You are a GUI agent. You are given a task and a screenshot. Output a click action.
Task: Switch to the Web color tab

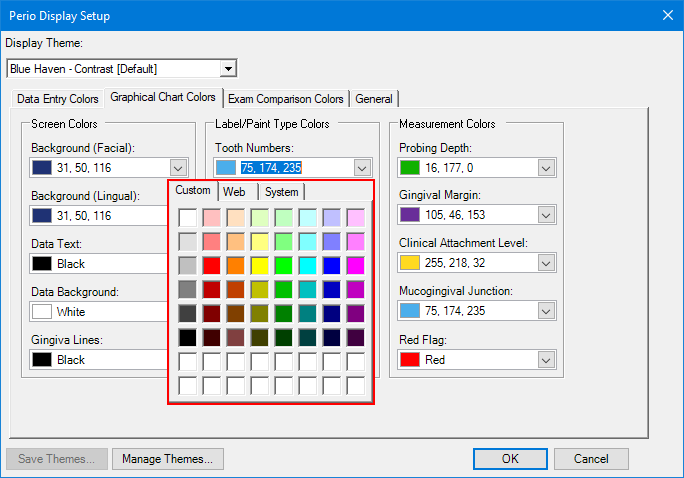pos(235,192)
